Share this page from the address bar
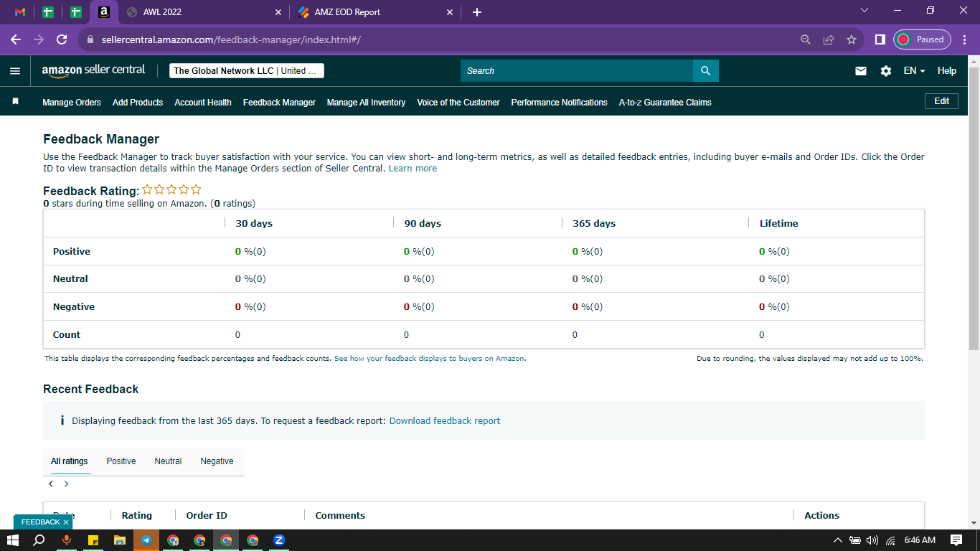This screenshot has height=551, width=980. 829,39
